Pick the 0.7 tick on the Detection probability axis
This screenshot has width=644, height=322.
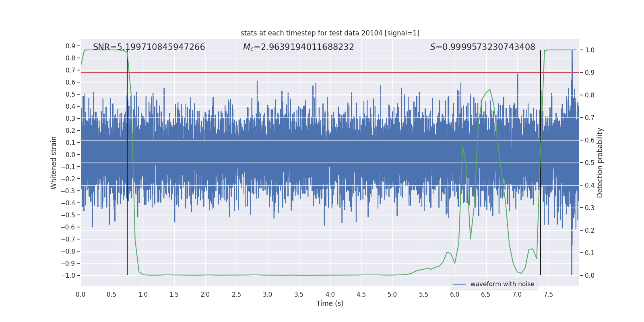(590, 118)
